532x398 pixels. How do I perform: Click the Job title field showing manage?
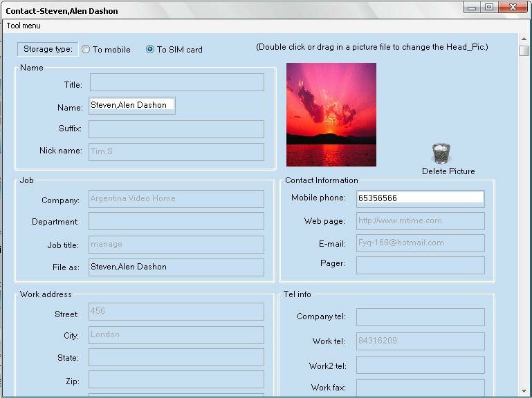click(176, 245)
